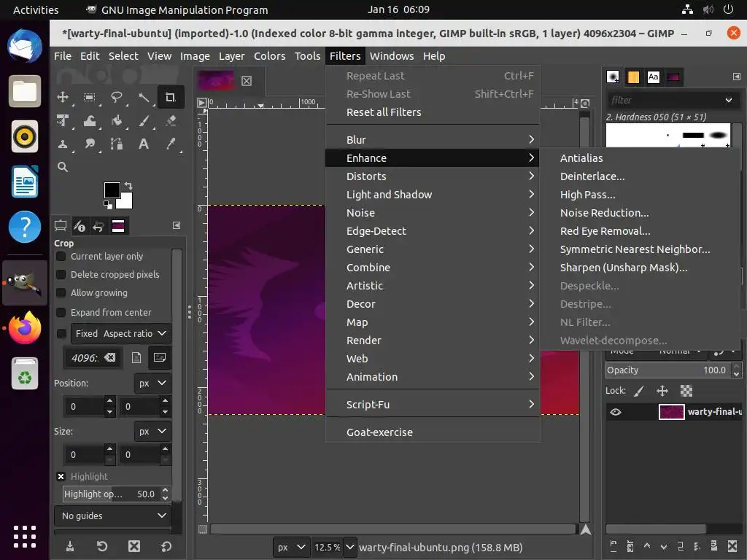747x560 pixels.
Task: Select the Rectangle Select tool
Action: (89, 98)
